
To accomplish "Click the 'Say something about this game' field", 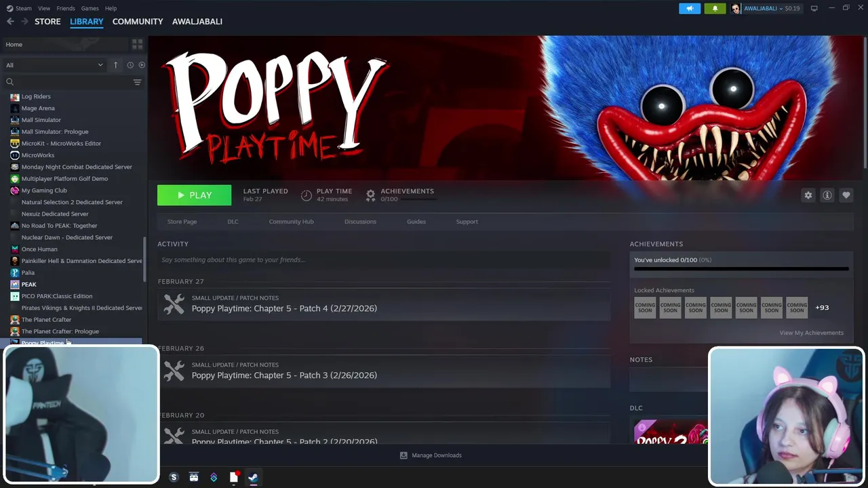I will point(384,260).
